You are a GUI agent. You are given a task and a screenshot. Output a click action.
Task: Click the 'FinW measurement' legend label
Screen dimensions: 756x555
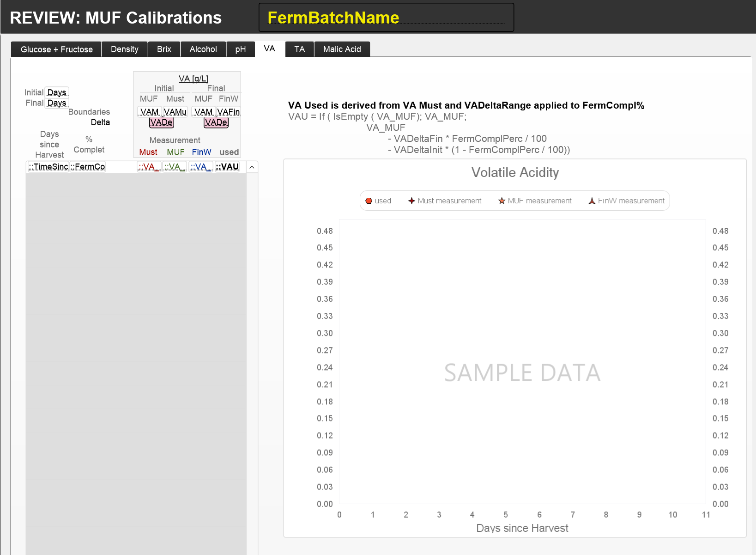pos(631,201)
